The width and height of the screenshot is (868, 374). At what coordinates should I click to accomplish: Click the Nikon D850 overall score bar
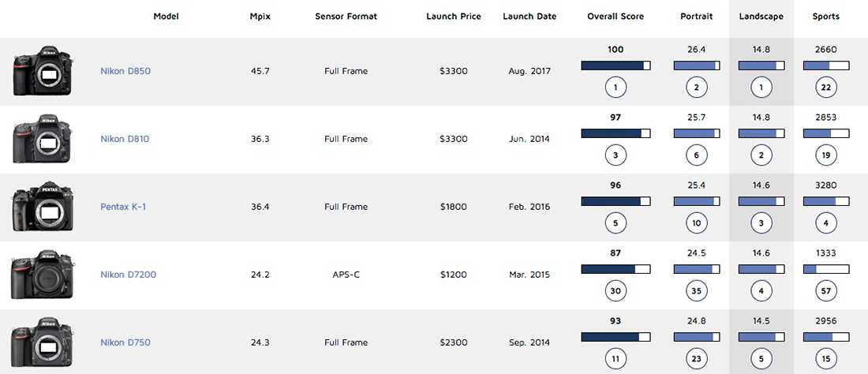click(x=615, y=65)
